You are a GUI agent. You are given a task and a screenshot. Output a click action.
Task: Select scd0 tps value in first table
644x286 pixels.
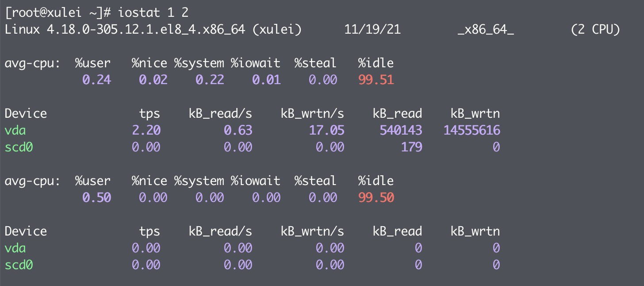pos(146,147)
